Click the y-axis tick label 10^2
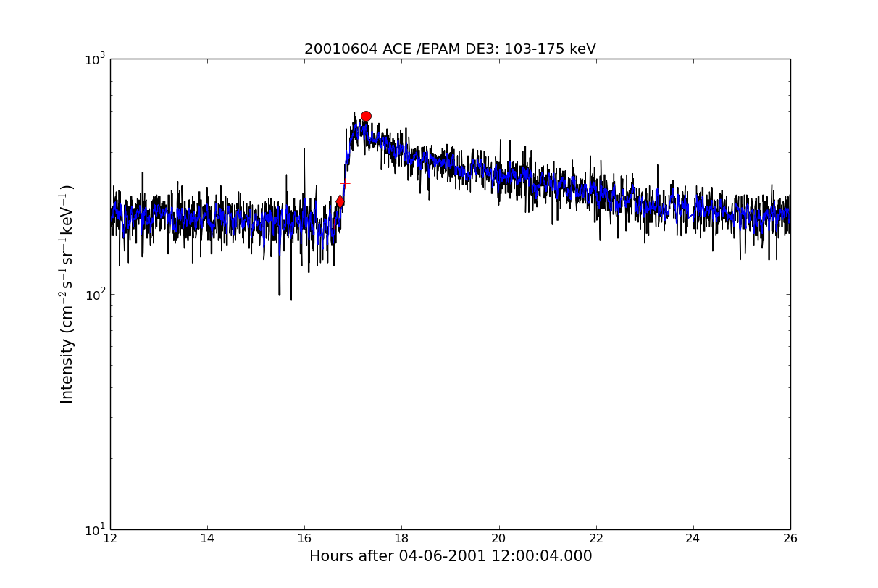Image resolution: width=878 pixels, height=588 pixels. click(95, 294)
